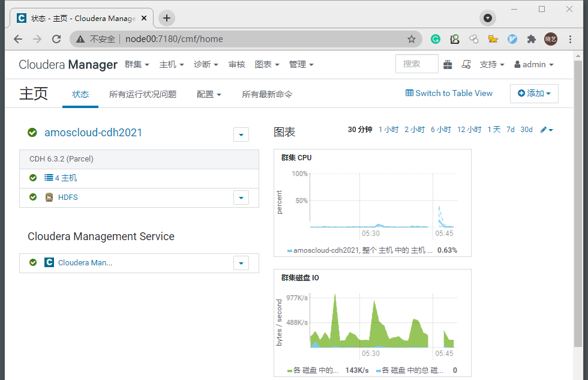The image size is (588, 380).
Task: Open new browser tab with plus
Action: (167, 18)
